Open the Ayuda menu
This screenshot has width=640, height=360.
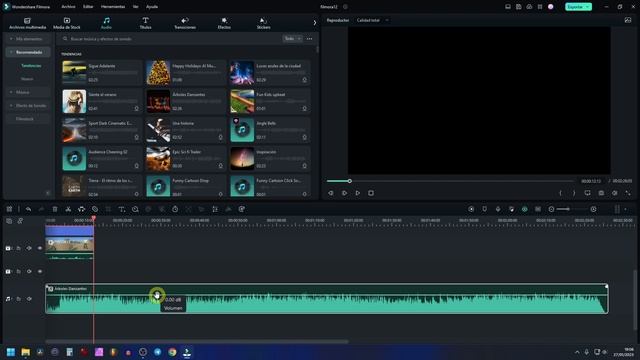pos(152,7)
